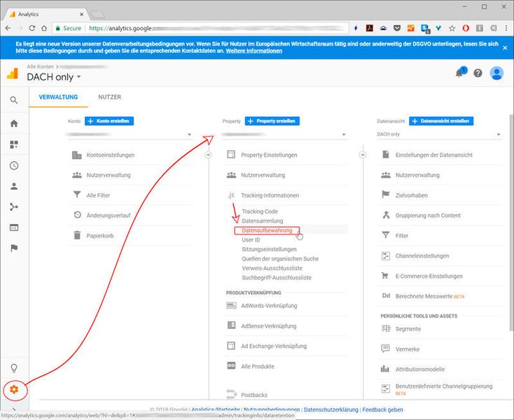Image resolution: width=514 pixels, height=420 pixels.
Task: Dismiss the blue DSGVO notification banner
Action: 505,48
